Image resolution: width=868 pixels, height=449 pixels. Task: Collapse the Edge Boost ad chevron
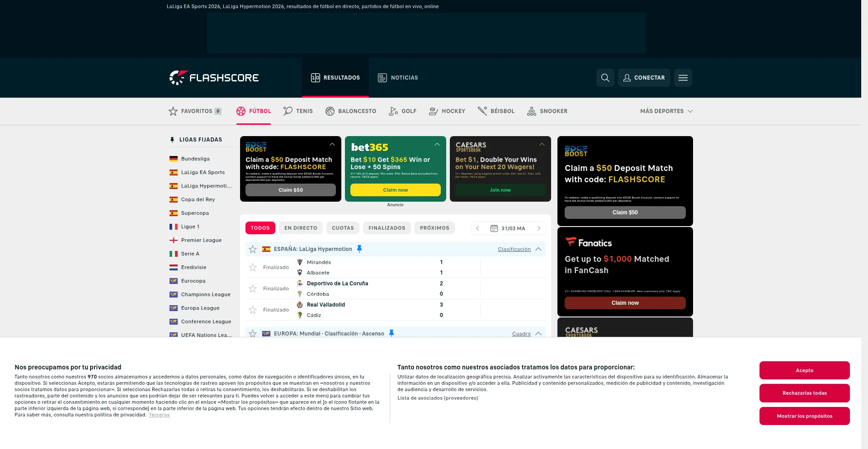(x=332, y=144)
